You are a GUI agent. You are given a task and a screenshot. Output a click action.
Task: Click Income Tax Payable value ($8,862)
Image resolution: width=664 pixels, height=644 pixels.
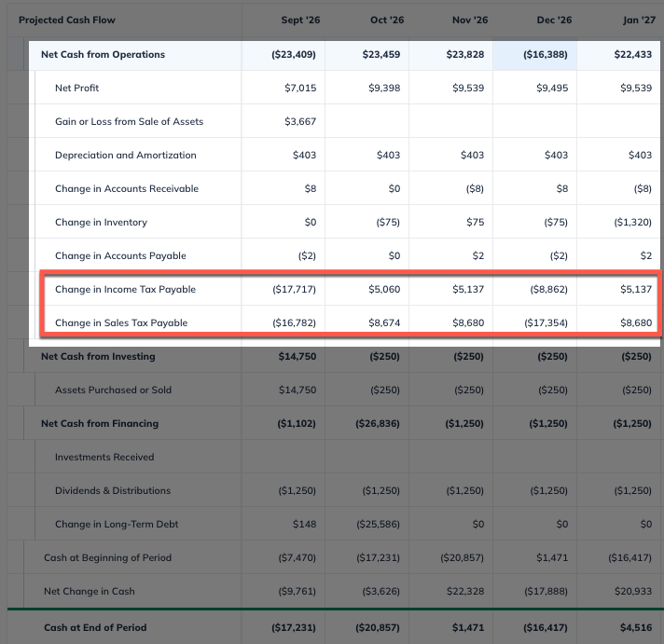548,290
